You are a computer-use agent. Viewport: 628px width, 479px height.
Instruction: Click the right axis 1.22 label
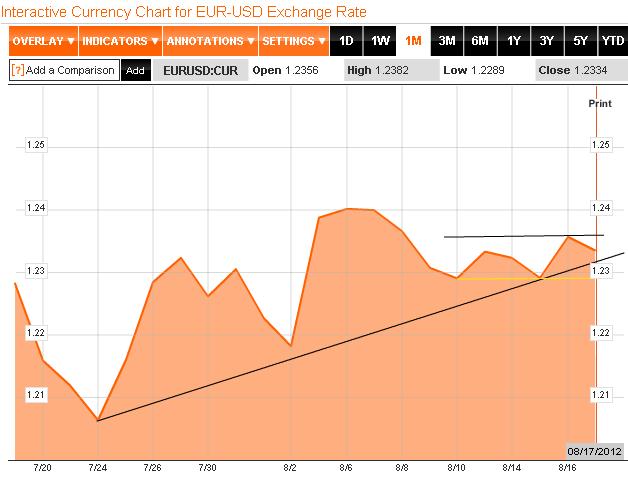tap(601, 332)
